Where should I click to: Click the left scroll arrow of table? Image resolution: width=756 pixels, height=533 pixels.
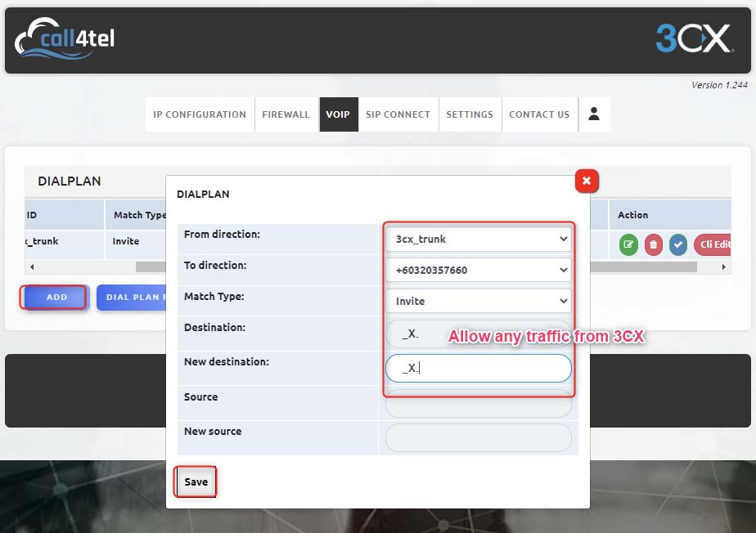[32, 266]
